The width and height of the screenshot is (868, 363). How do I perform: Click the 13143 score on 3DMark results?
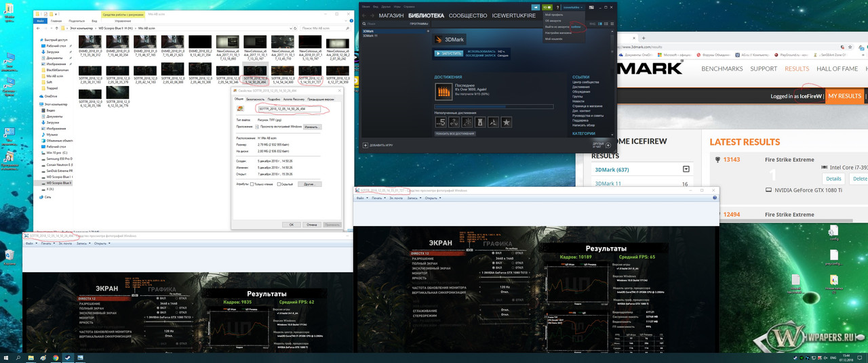pos(731,160)
